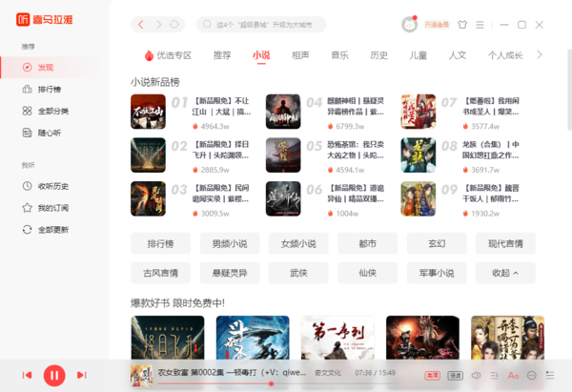
Task: Click the search input field
Action: [x=261, y=25]
